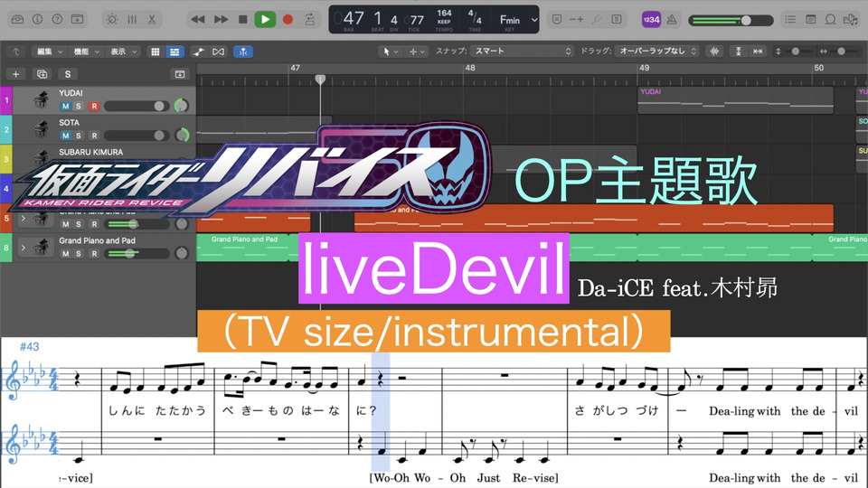Disable record on YUDAI track
868x488 pixels.
coord(94,107)
